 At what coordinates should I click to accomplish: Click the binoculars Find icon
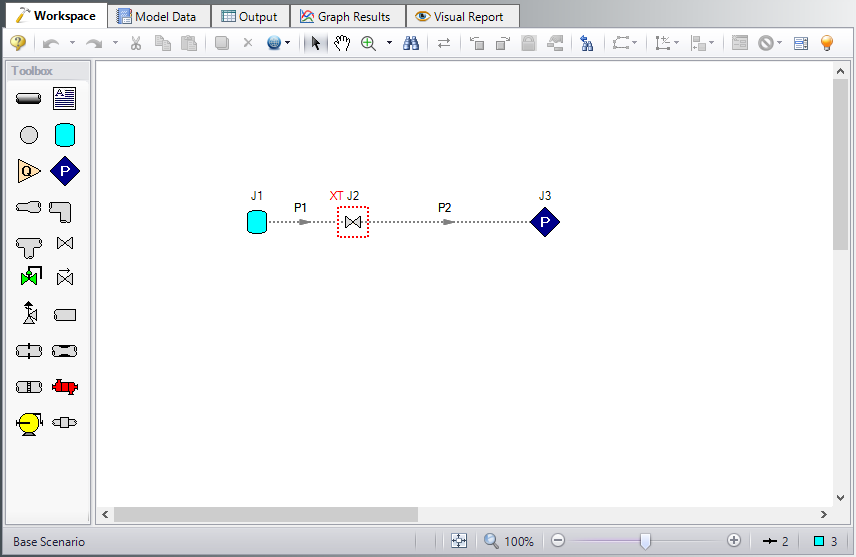[410, 43]
